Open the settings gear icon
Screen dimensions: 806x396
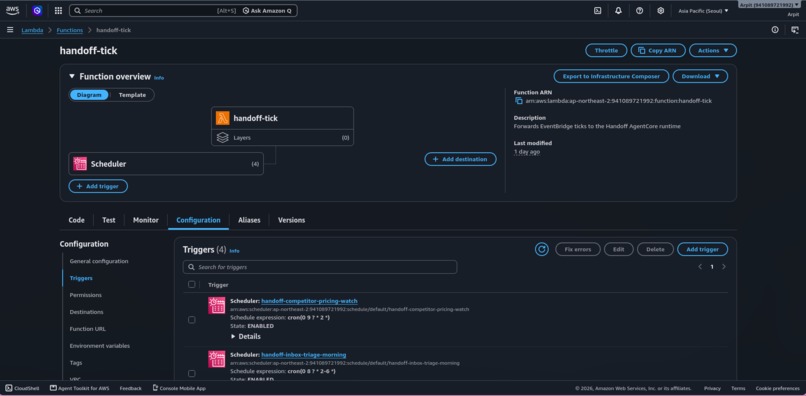(x=661, y=10)
